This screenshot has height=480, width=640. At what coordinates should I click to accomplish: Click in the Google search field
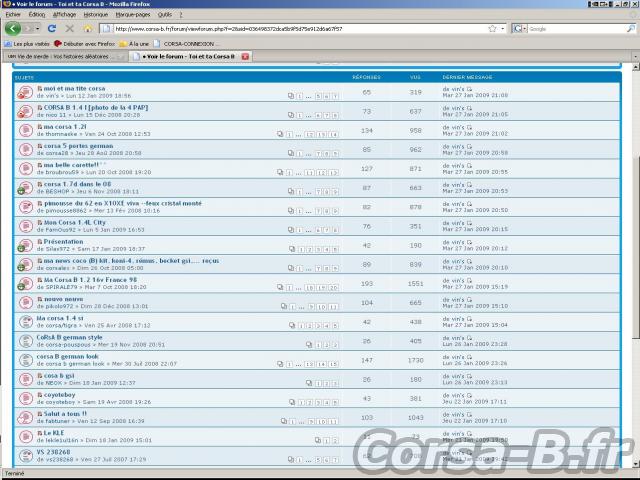point(577,29)
